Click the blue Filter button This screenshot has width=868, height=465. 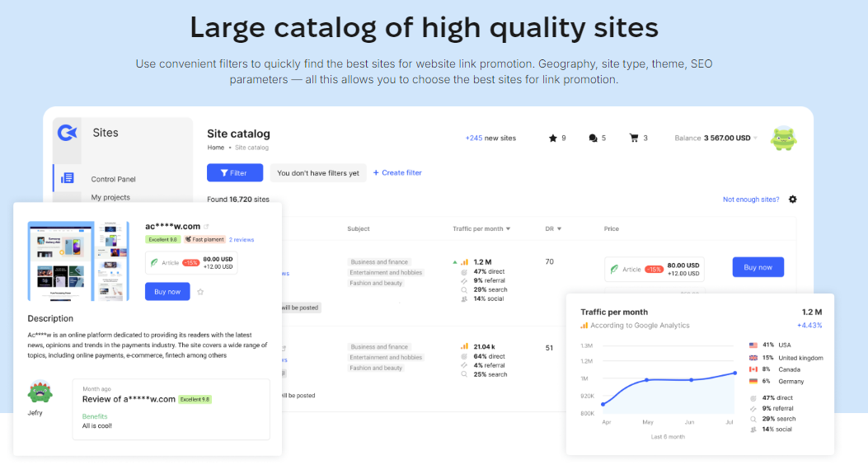[235, 172]
